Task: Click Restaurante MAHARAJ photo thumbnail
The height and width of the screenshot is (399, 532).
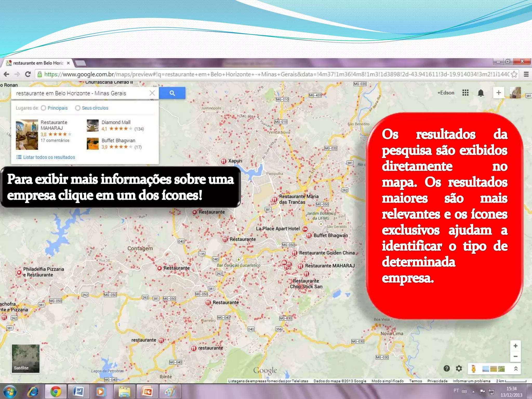Action: point(27,135)
